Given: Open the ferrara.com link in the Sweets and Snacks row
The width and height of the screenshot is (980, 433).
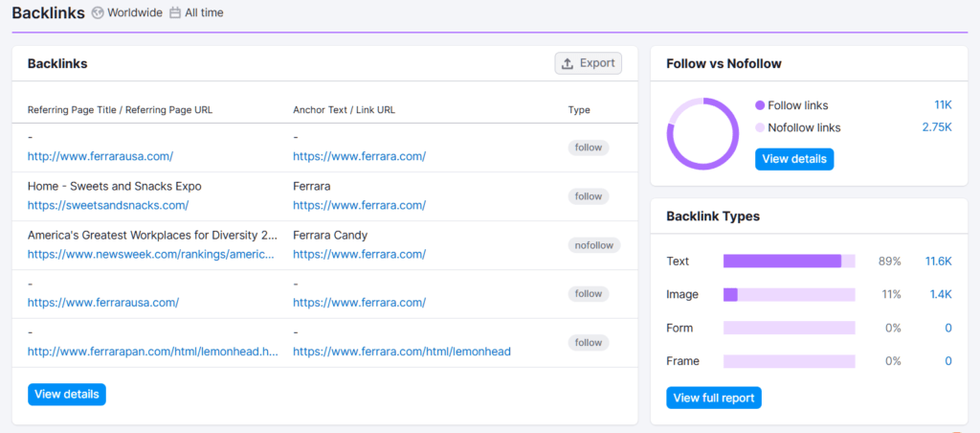Looking at the screenshot, I should (x=360, y=205).
